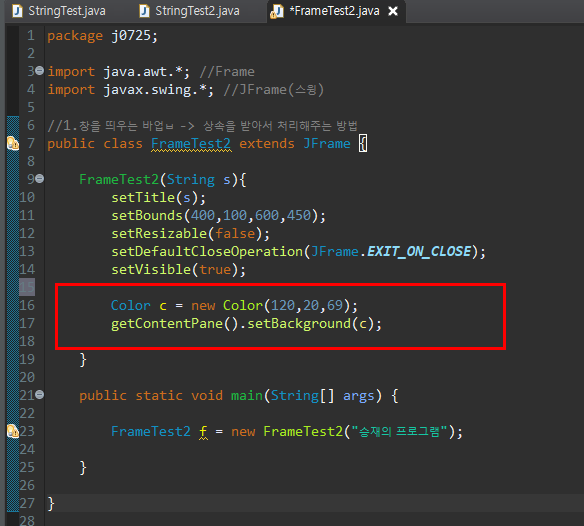The height and width of the screenshot is (526, 584).
Task: Click the opening brace after JFrame on line 7
Action: (x=363, y=144)
